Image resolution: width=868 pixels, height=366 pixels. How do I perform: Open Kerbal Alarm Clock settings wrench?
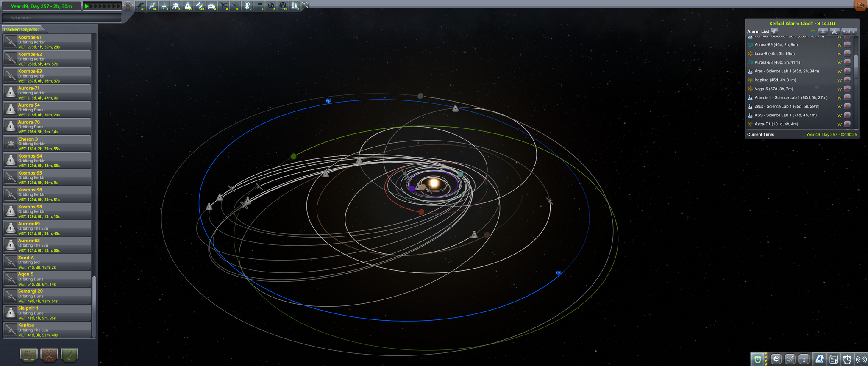pos(835,31)
